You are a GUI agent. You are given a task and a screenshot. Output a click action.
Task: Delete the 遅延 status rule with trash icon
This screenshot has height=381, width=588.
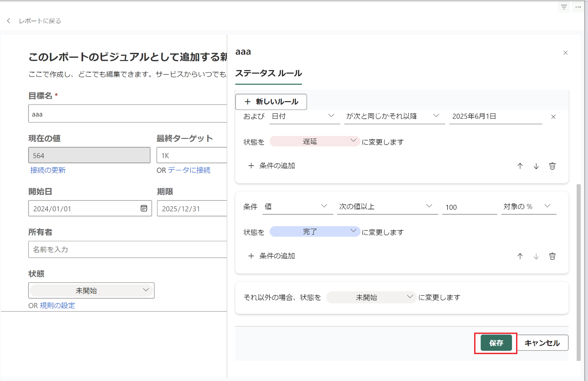(x=552, y=166)
